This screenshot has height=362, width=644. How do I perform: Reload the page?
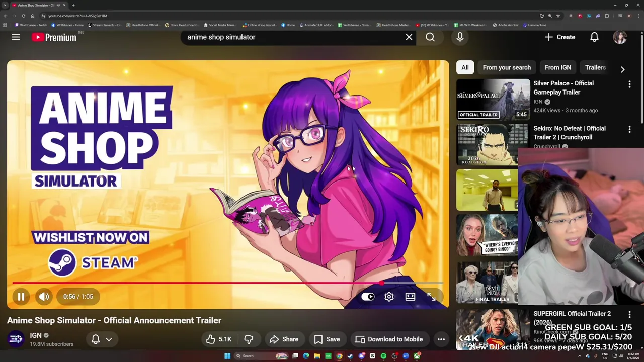[24, 16]
